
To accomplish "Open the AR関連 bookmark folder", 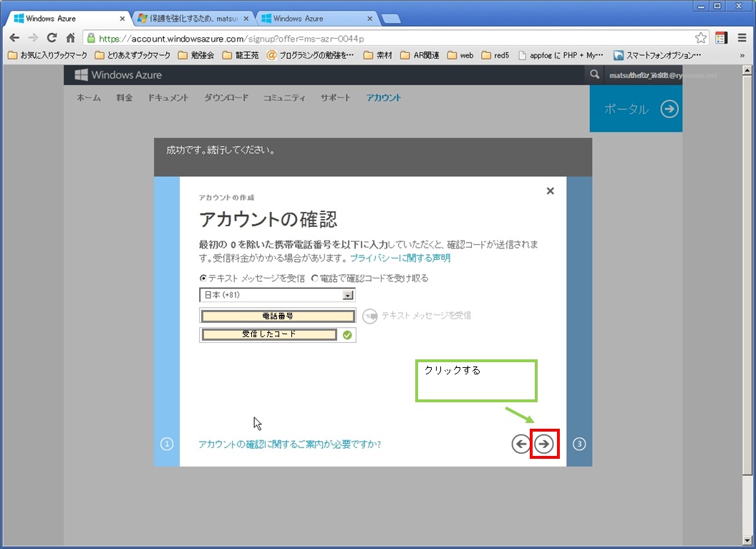I will (420, 55).
